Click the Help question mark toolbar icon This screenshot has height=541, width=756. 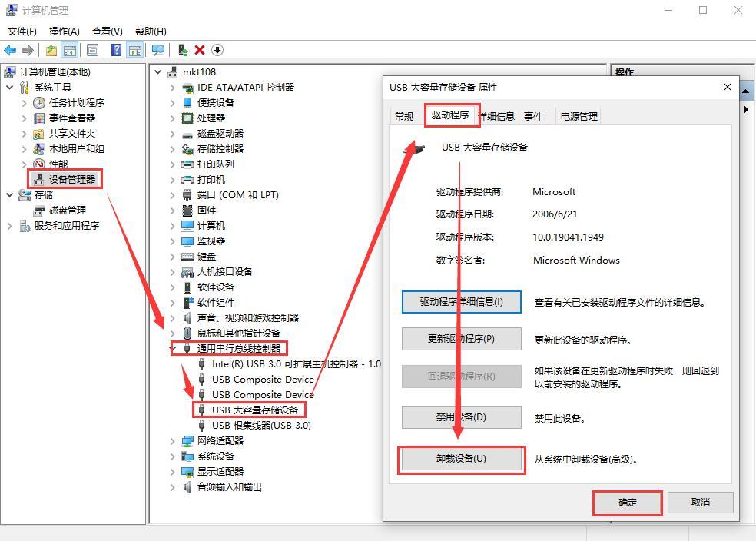pyautogui.click(x=116, y=50)
